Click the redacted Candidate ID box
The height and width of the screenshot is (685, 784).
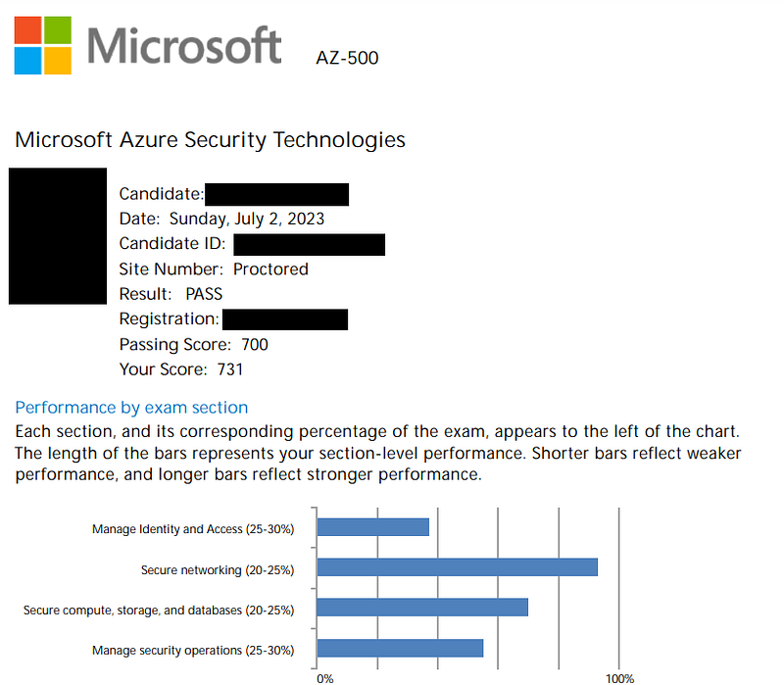[x=309, y=244]
